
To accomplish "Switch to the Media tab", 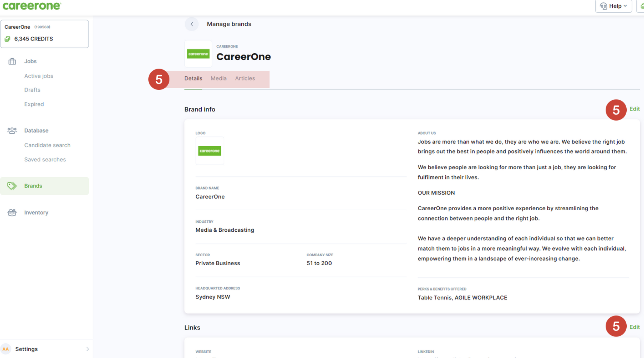I will (x=219, y=78).
